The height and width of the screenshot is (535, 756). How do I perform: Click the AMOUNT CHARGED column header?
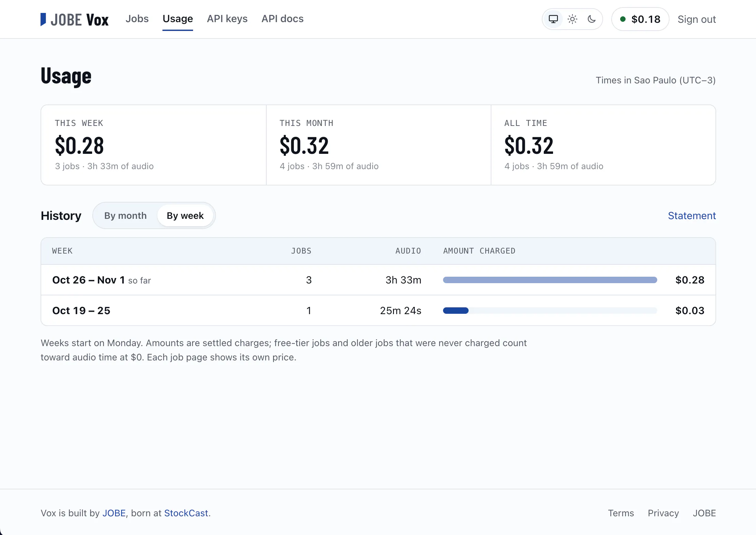pyautogui.click(x=479, y=251)
